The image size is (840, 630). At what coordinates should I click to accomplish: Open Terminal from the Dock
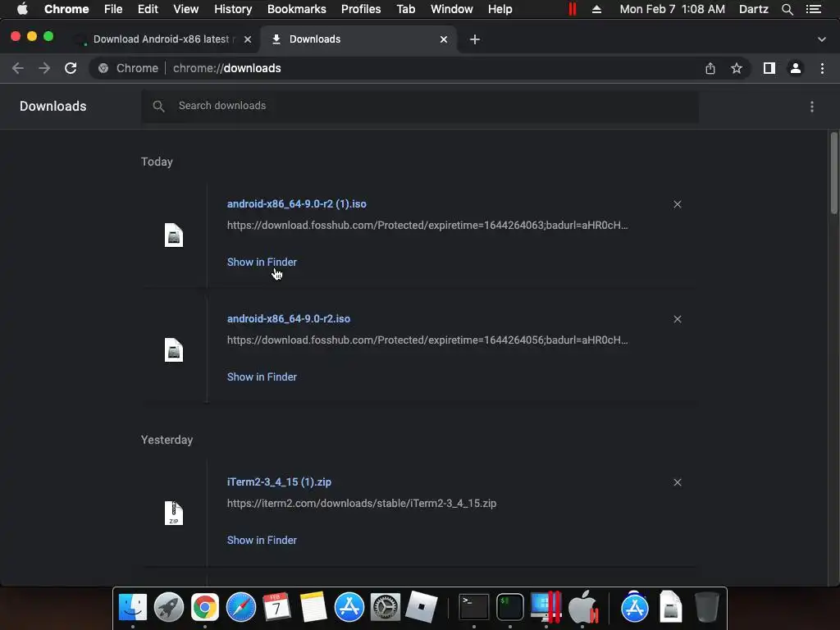pos(474,608)
